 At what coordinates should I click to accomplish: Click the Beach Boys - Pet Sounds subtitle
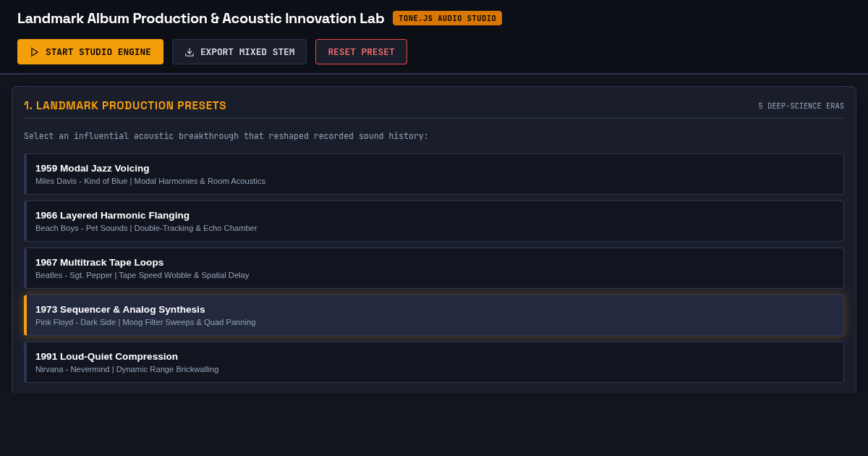[x=146, y=228]
